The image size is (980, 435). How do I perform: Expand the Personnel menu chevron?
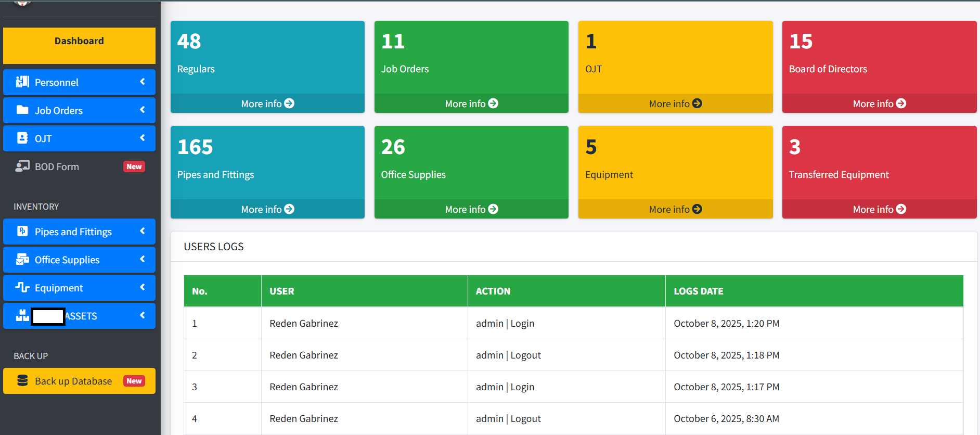coord(143,82)
